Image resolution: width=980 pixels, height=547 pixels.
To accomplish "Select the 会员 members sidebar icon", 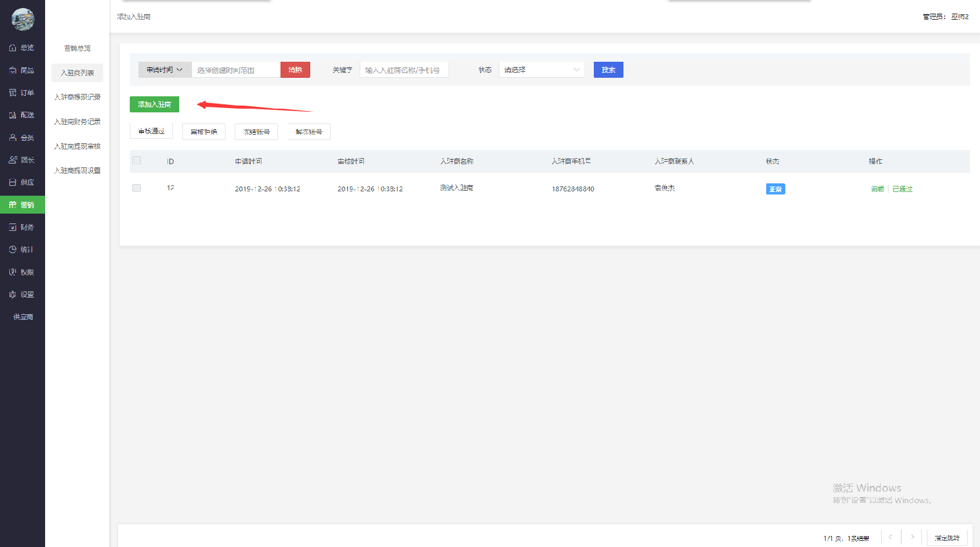I will 12,138.
